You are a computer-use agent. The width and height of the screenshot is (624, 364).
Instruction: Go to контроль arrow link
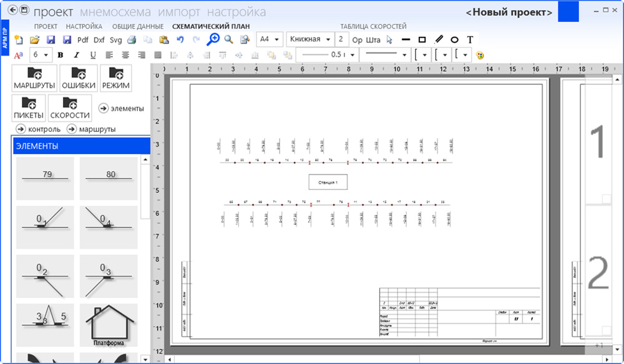click(x=38, y=129)
